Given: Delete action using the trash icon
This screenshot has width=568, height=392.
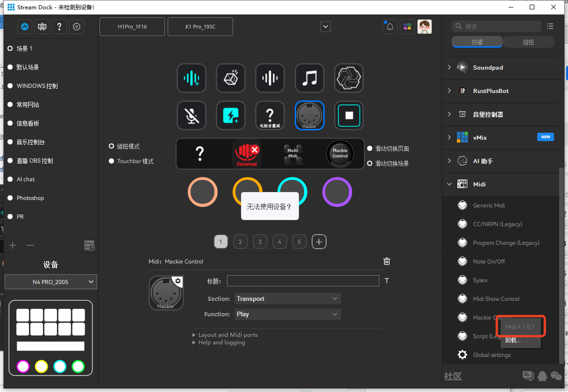Looking at the screenshot, I should coord(387,262).
